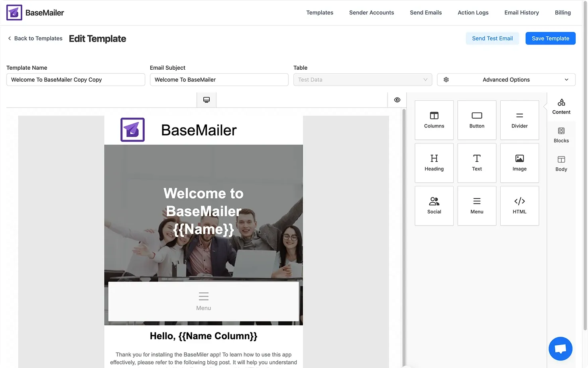The image size is (588, 368).
Task: Add an Image block
Action: (x=519, y=162)
